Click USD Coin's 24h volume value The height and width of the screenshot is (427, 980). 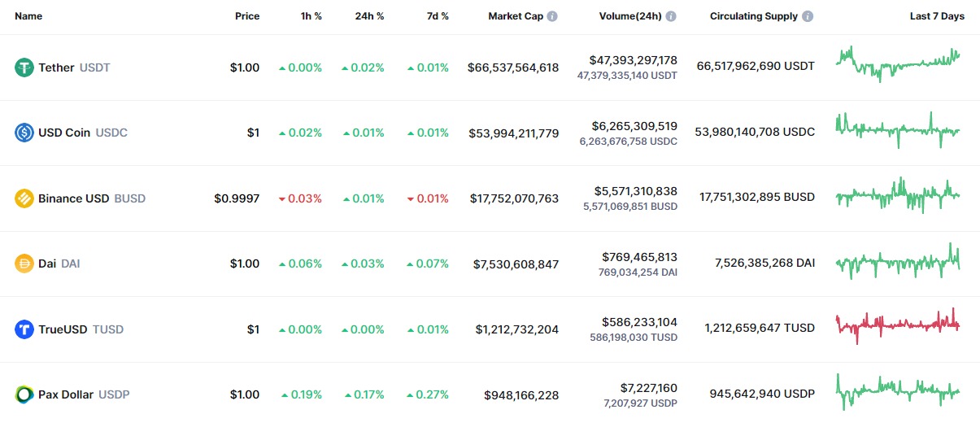pos(634,126)
